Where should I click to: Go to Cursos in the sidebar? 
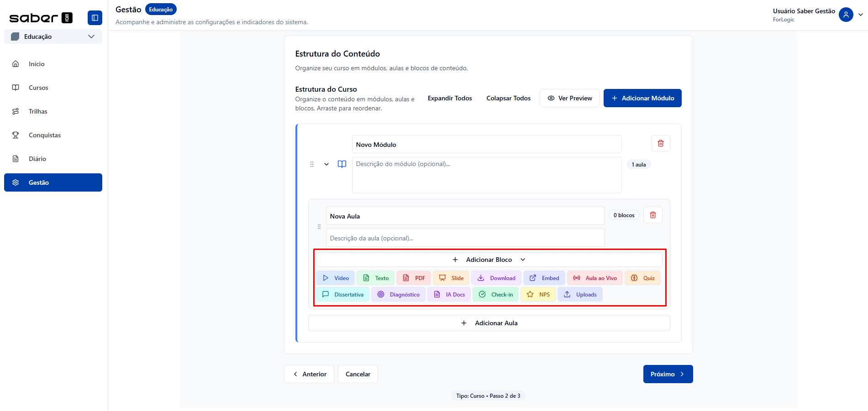pos(38,88)
